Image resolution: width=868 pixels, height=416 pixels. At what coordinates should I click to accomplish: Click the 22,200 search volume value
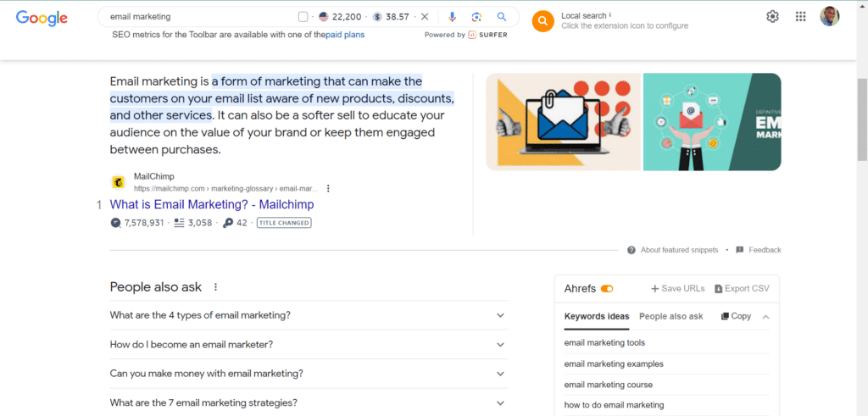tap(347, 17)
